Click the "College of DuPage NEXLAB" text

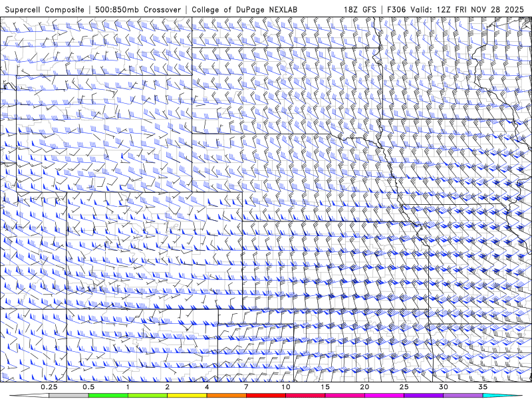pyautogui.click(x=244, y=10)
